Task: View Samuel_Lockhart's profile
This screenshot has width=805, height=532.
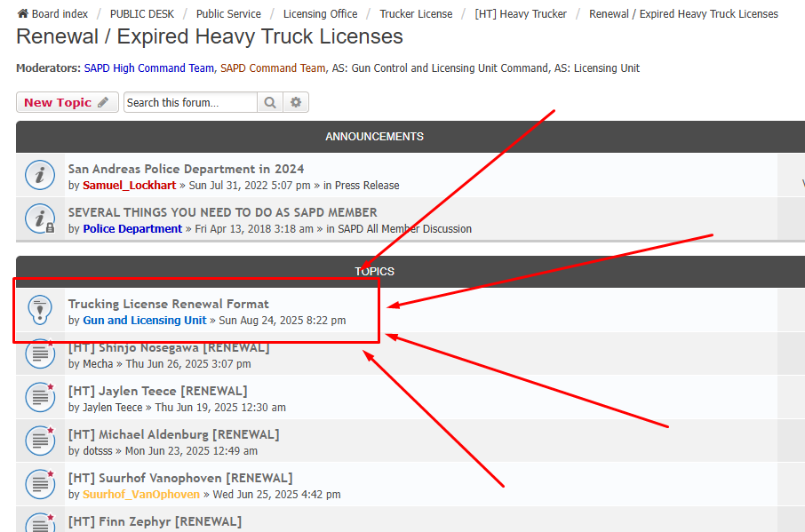Action: (130, 186)
